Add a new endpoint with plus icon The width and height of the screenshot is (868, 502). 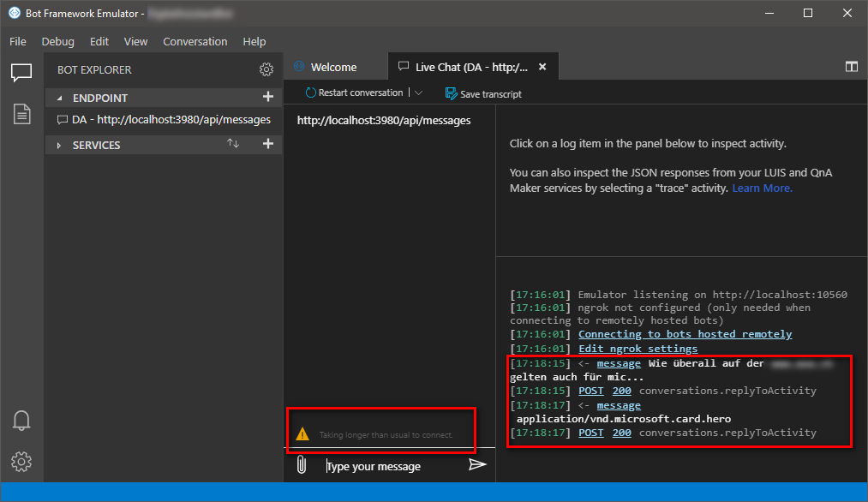pos(268,96)
